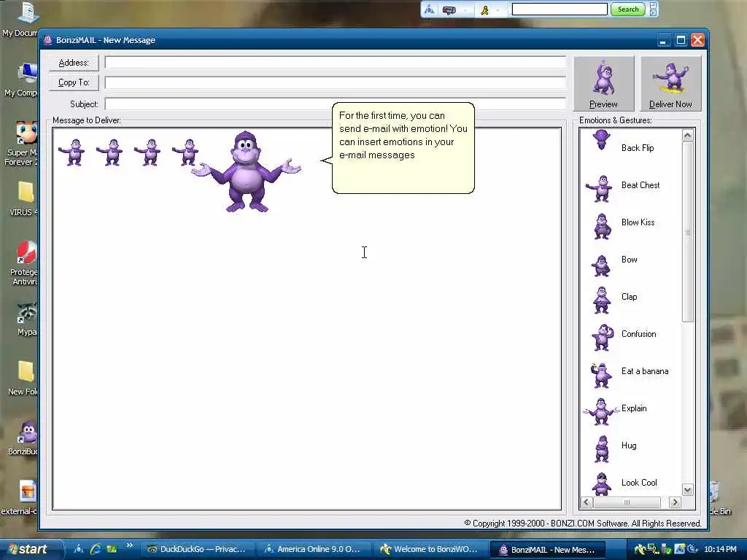Switch to BonziMAIL taskbar button
The height and width of the screenshot is (560, 747).
tap(548, 550)
